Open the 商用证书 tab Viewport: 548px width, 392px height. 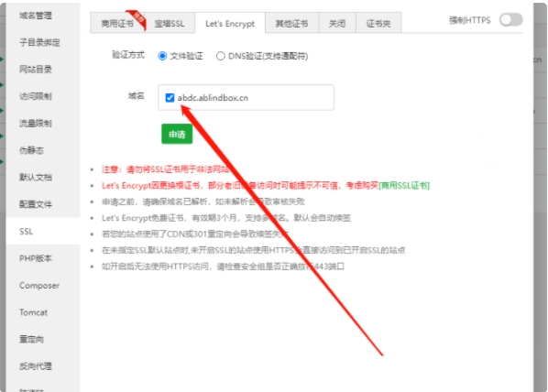pos(117,24)
